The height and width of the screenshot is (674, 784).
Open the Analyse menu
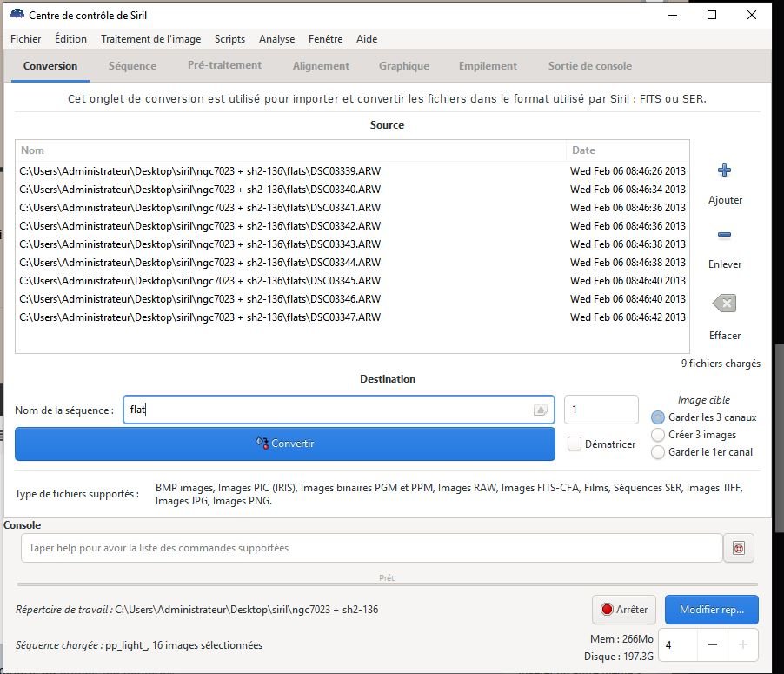[x=276, y=39]
